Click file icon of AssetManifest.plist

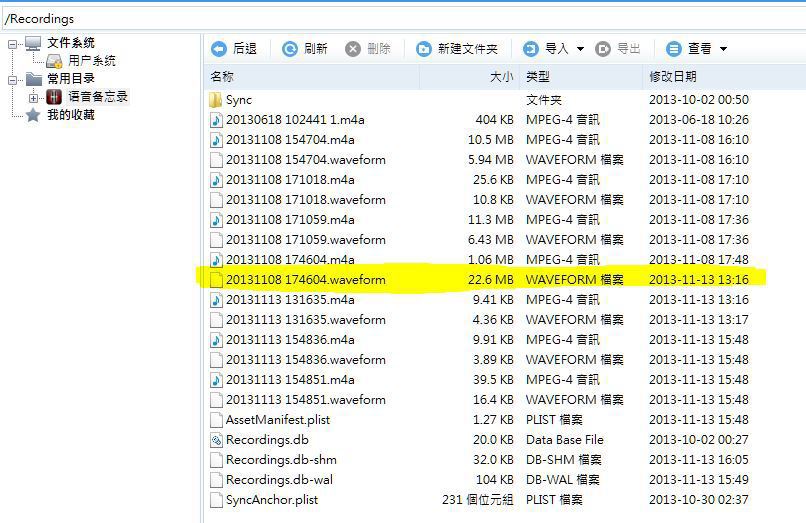coord(216,420)
